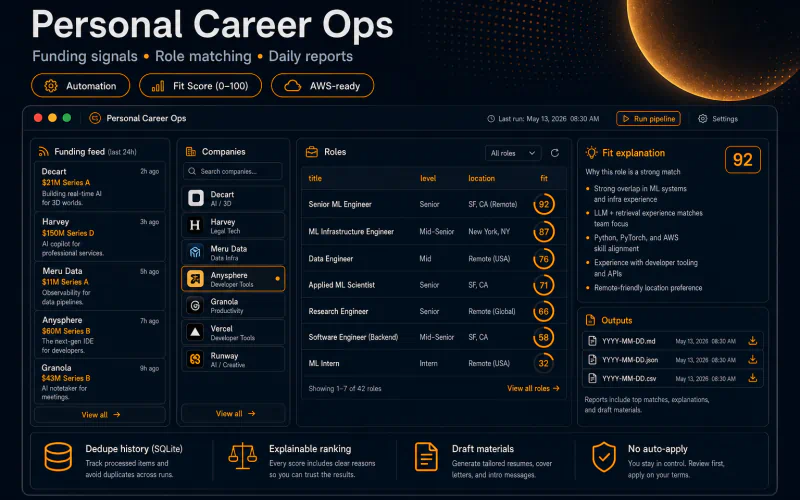The width and height of the screenshot is (800, 500).
Task: Select the ML Intern role row
Action: (434, 363)
